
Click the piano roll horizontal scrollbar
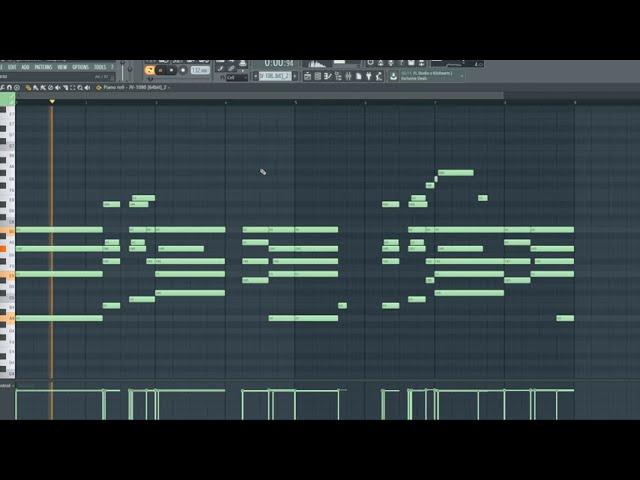pos(259,96)
